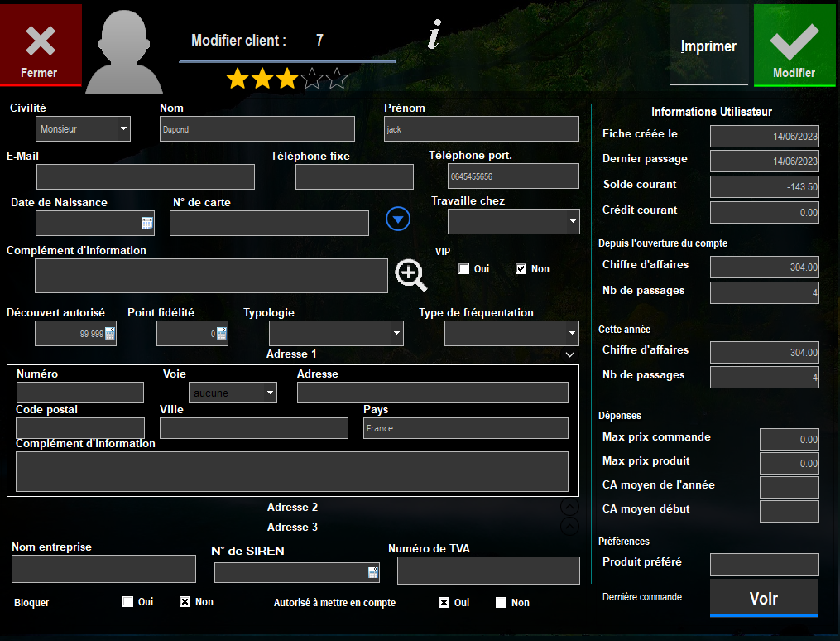Click the Solde courant value -143.50
Screen dimensions: 840x641
click(765, 187)
